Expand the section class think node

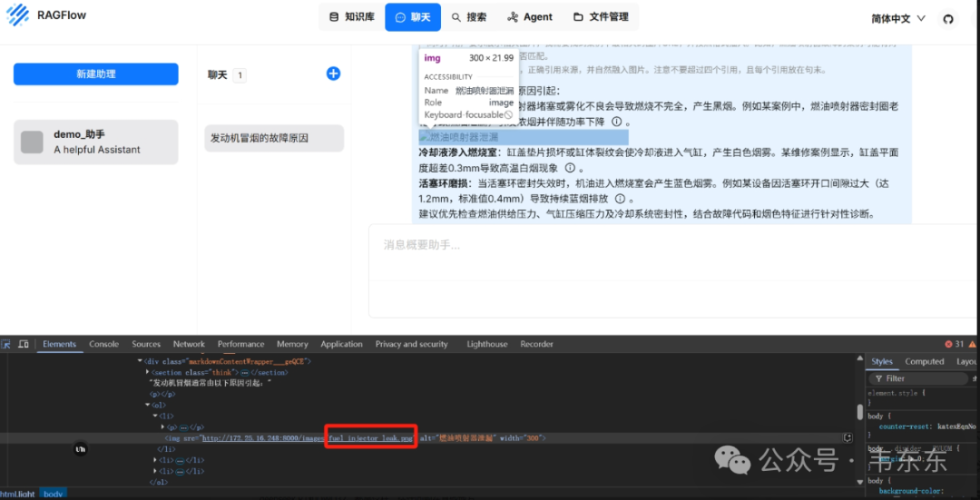click(x=148, y=372)
